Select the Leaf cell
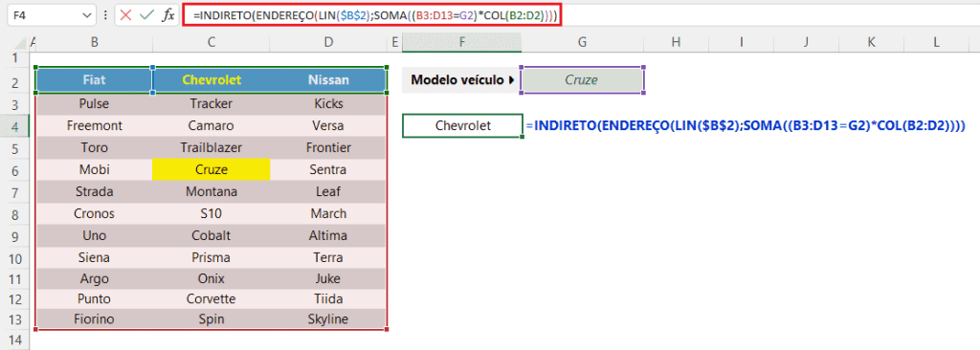 coord(329,192)
